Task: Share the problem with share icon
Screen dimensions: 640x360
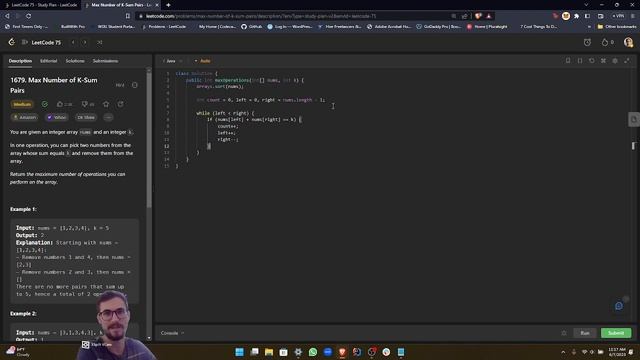Action: click(x=120, y=104)
